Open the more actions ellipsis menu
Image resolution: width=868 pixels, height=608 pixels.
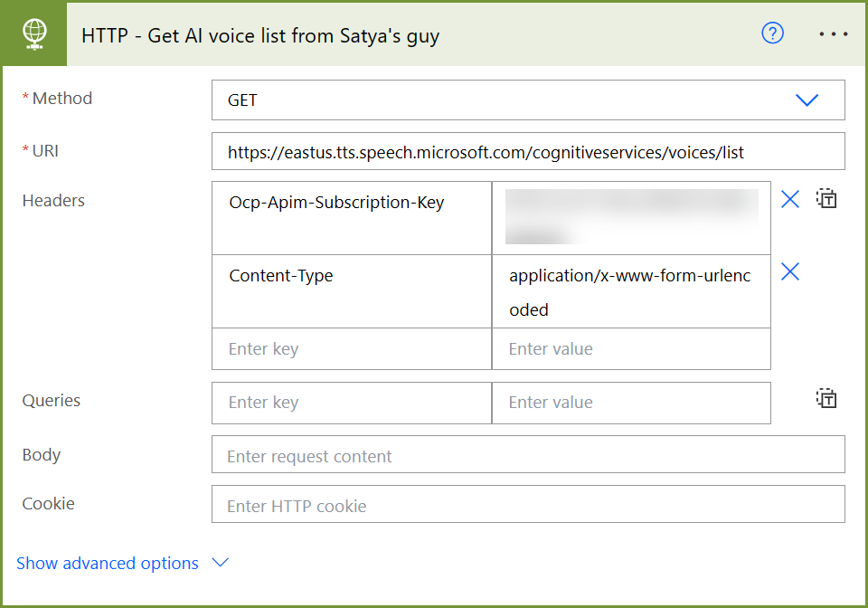(x=833, y=33)
